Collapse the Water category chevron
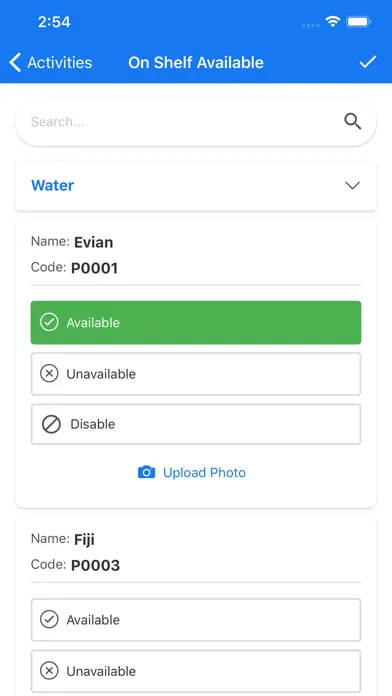Viewport: 392px width, 696px height. pos(352,186)
